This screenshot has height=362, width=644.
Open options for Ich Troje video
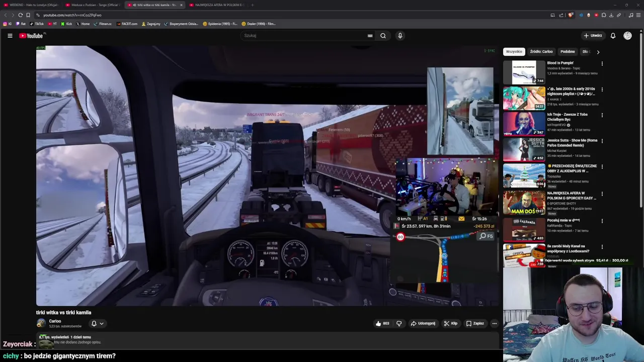tap(602, 115)
